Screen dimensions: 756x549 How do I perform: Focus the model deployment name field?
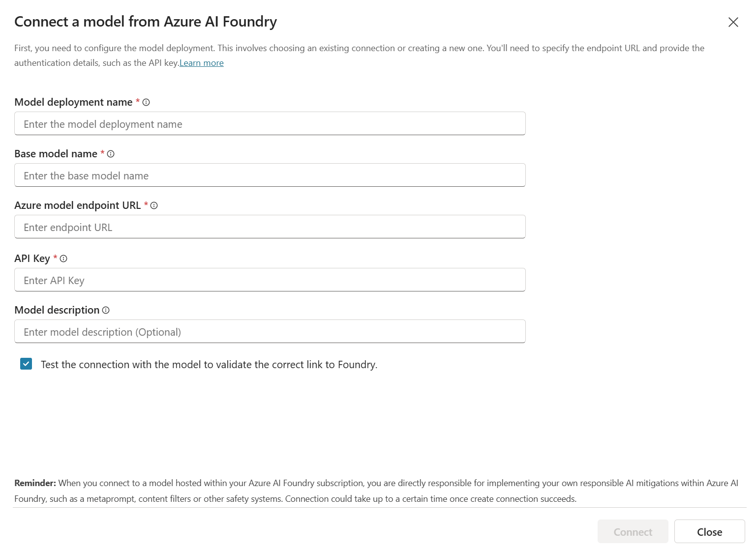pos(270,123)
